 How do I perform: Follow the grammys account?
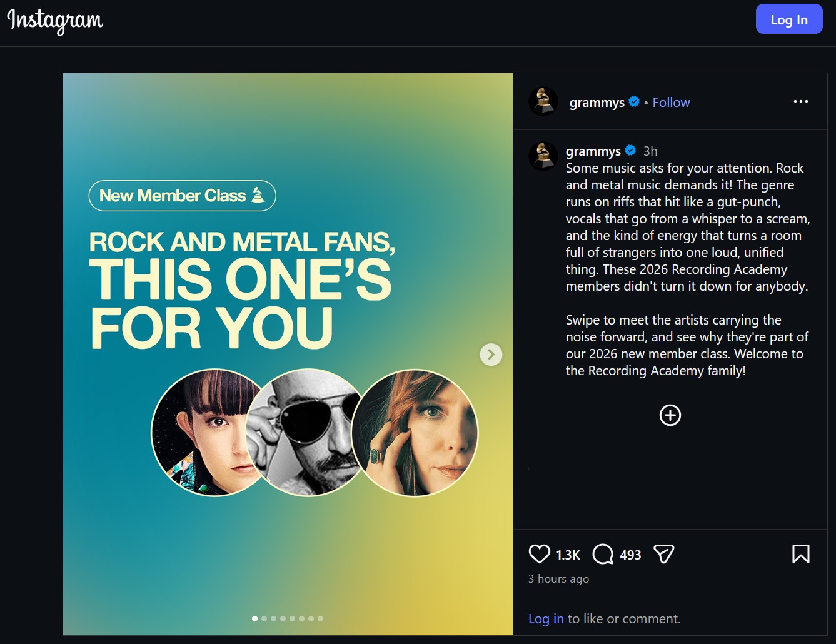[x=671, y=103]
